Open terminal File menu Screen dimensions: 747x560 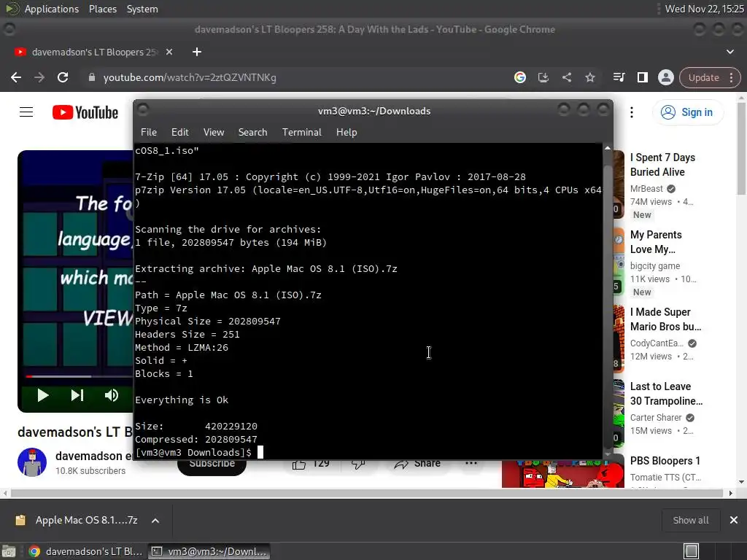pyautogui.click(x=149, y=133)
